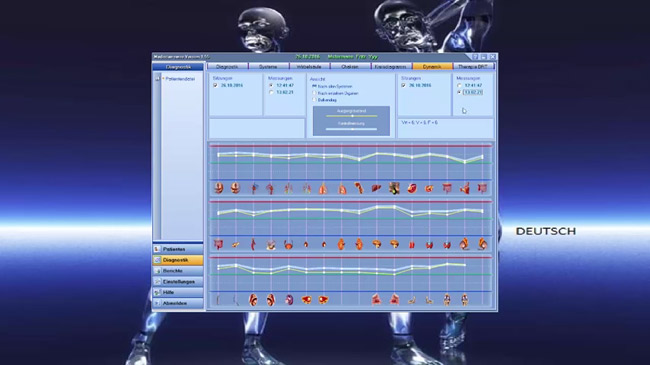Choose the kidney icon in second organ row
Viewport: 650px width, 365px height.
click(341, 244)
